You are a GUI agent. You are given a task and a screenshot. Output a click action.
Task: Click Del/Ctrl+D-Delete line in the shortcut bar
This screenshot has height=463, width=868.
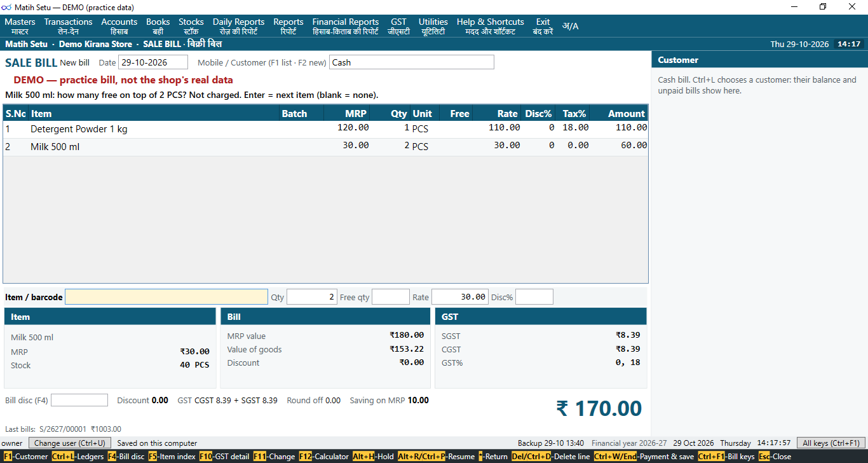click(551, 457)
